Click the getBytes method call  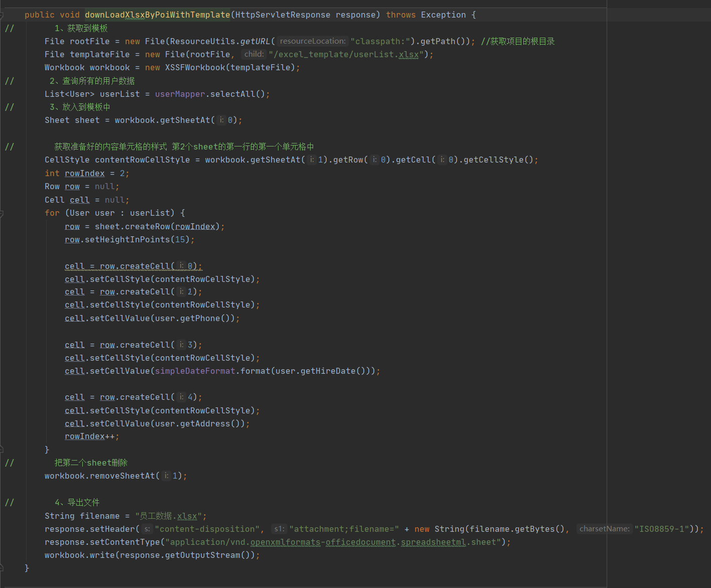pyautogui.click(x=535, y=529)
